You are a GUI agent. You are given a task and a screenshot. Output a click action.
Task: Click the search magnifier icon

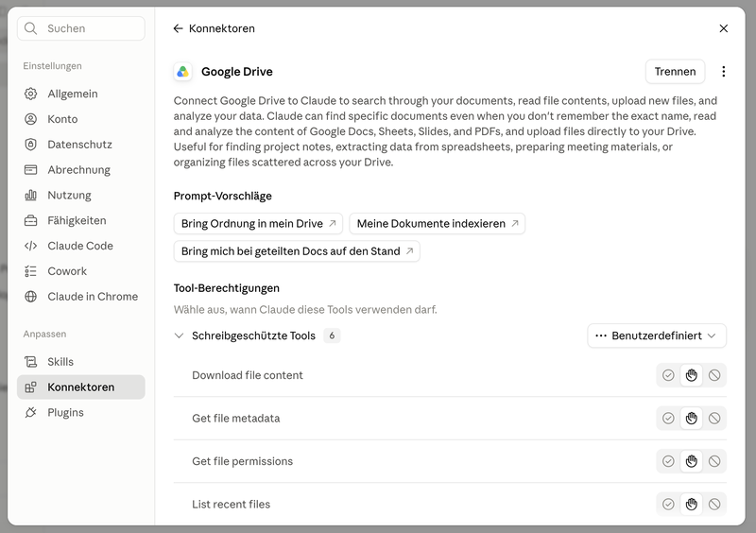[x=30, y=28]
